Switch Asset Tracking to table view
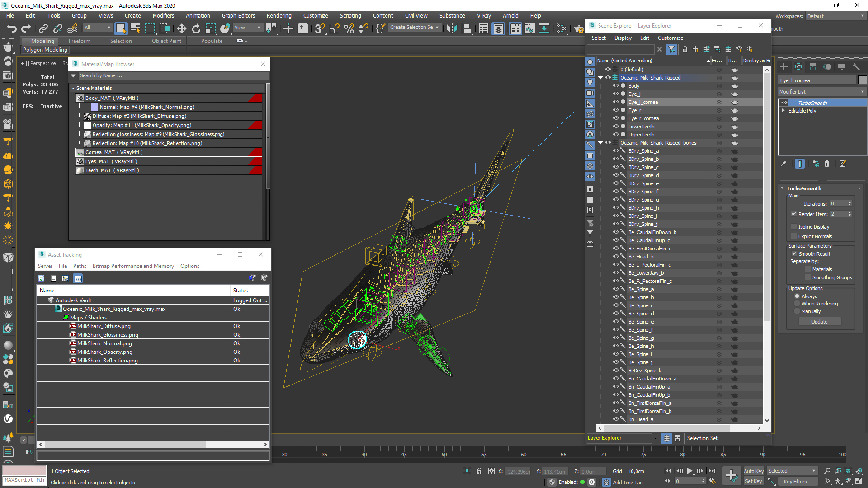Screen dimensions: 868x488 pyautogui.click(x=78, y=278)
